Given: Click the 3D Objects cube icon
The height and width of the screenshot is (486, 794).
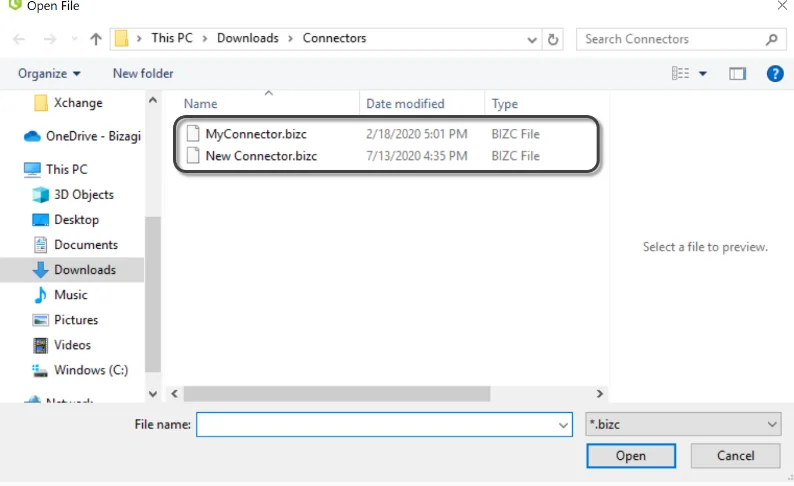Looking at the screenshot, I should (x=40, y=195).
